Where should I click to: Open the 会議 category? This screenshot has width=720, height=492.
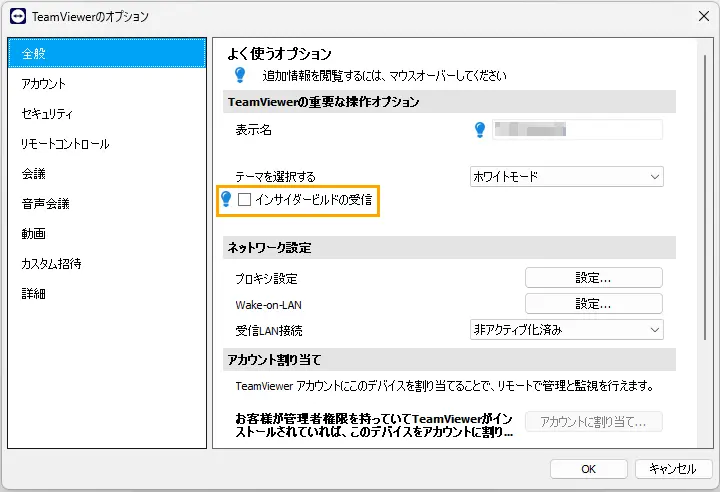107,174
